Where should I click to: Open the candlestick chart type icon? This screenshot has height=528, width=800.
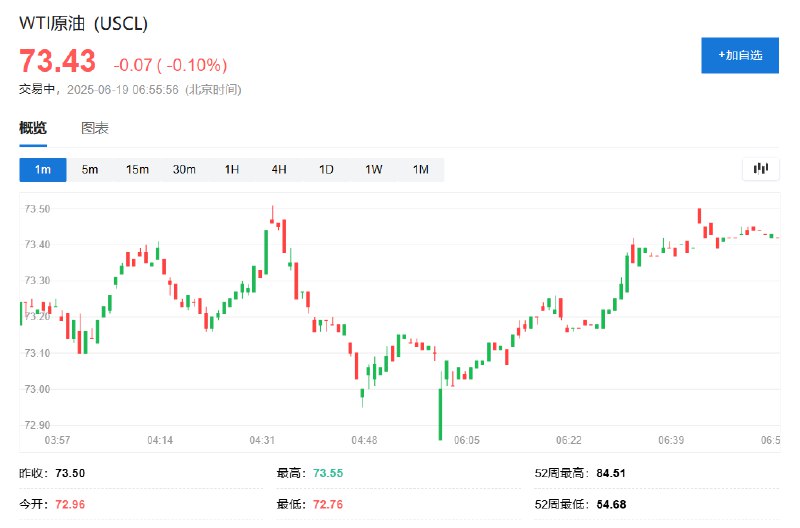tap(760, 168)
